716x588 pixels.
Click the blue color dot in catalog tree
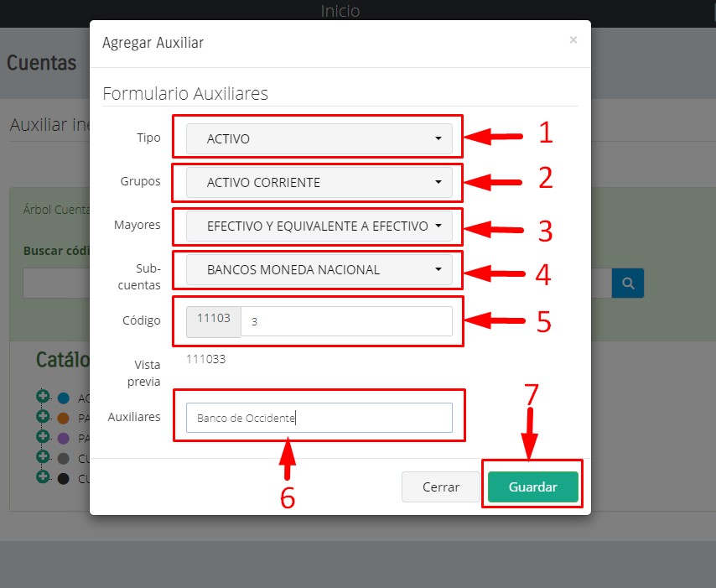[64, 398]
